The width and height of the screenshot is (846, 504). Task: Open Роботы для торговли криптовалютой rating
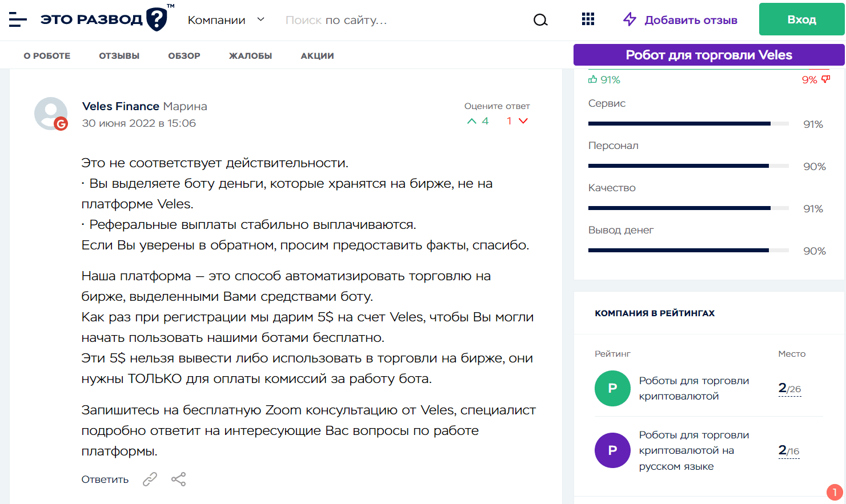pyautogui.click(x=693, y=388)
